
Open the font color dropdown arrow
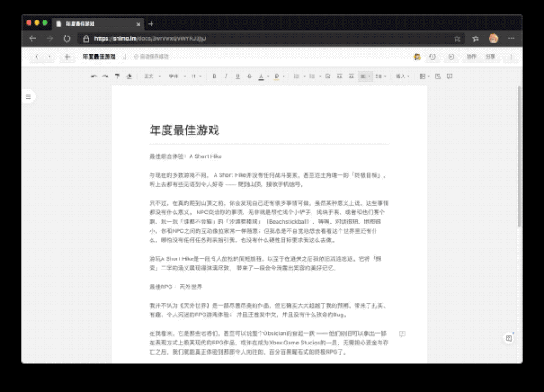coord(268,77)
